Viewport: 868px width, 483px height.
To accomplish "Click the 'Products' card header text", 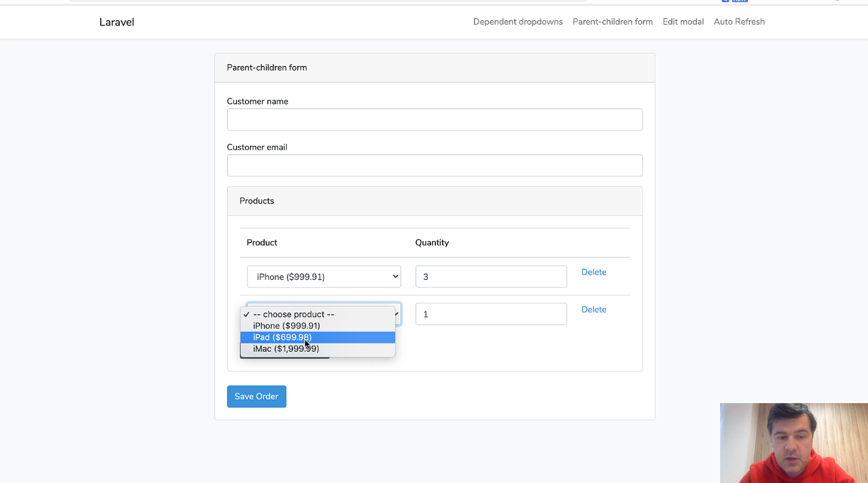I will (257, 201).
